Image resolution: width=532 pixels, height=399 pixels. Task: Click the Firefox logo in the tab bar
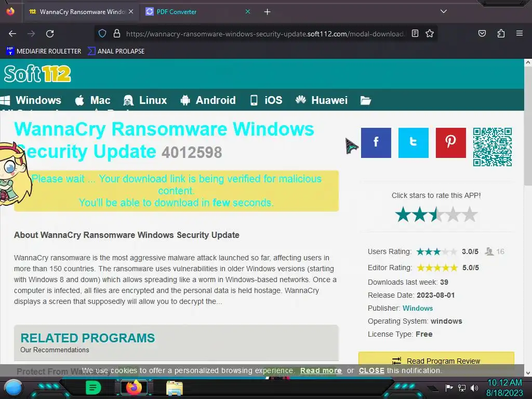(x=10, y=11)
